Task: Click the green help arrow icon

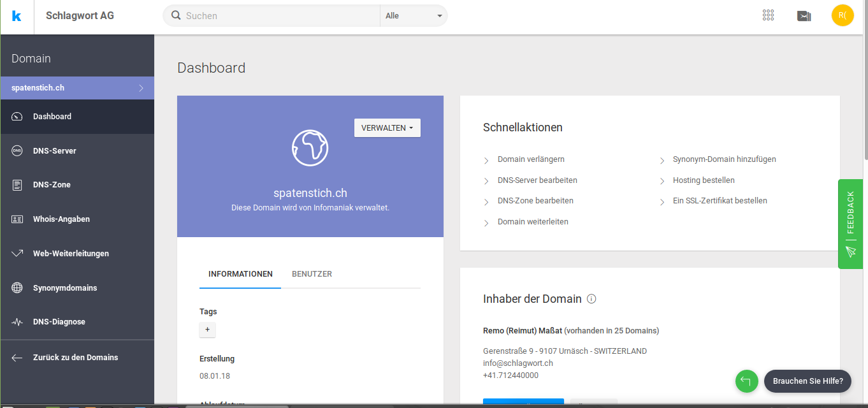Action: tap(746, 381)
